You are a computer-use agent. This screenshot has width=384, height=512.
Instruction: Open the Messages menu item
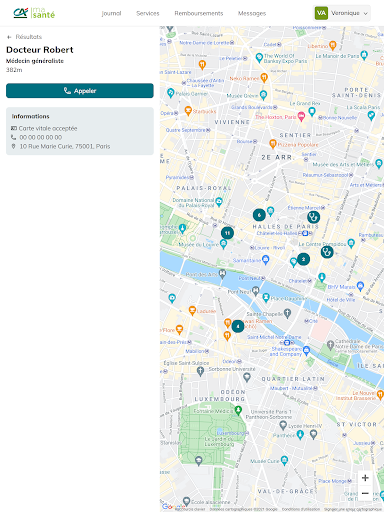tap(252, 13)
